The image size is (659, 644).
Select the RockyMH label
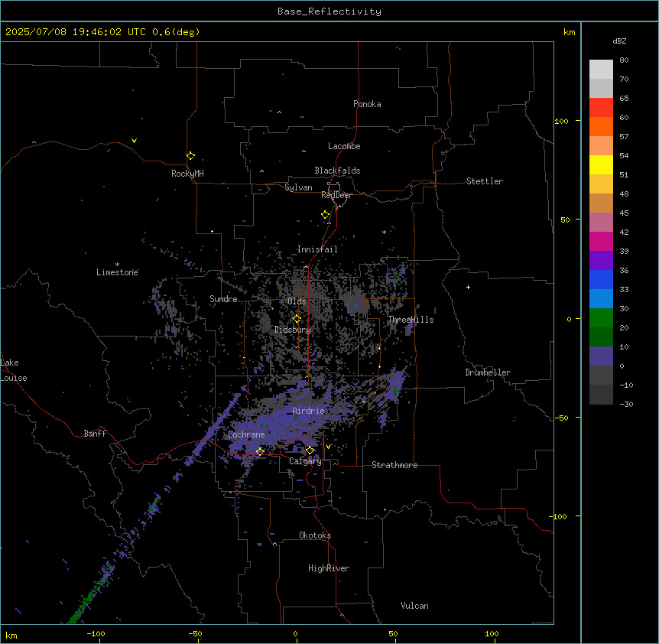(187, 174)
